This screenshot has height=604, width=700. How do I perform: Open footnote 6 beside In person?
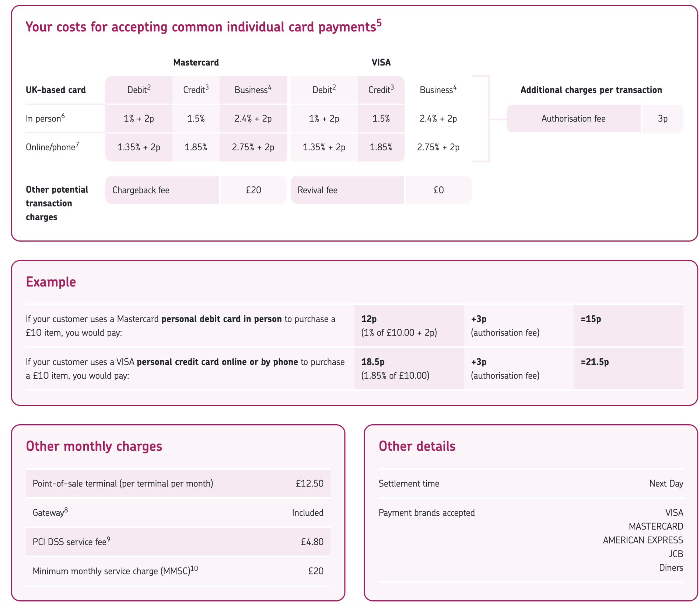click(63, 116)
